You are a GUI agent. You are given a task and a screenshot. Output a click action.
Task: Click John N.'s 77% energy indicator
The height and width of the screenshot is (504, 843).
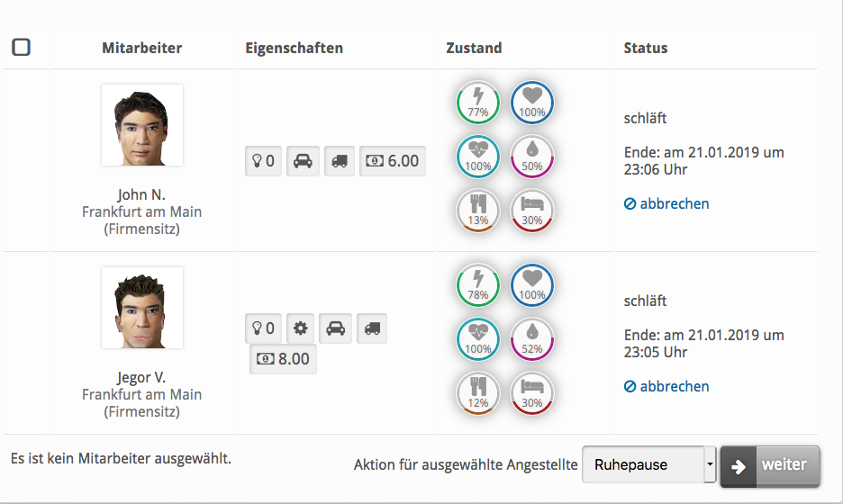click(x=478, y=102)
